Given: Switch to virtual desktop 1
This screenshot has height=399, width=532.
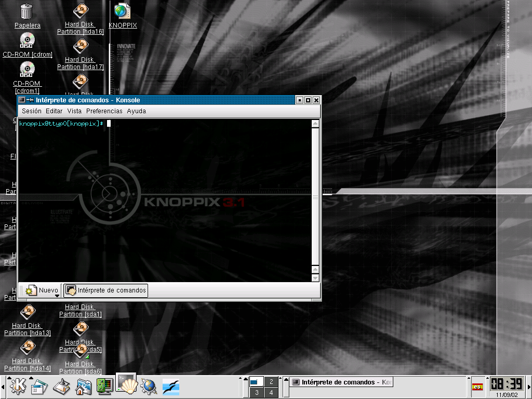Looking at the screenshot, I should pos(257,382).
